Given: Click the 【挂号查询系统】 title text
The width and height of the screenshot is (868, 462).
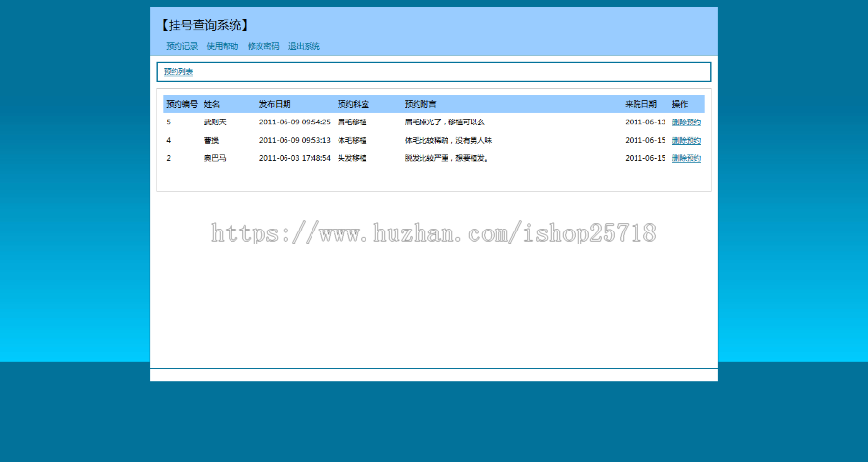Looking at the screenshot, I should (x=204, y=25).
